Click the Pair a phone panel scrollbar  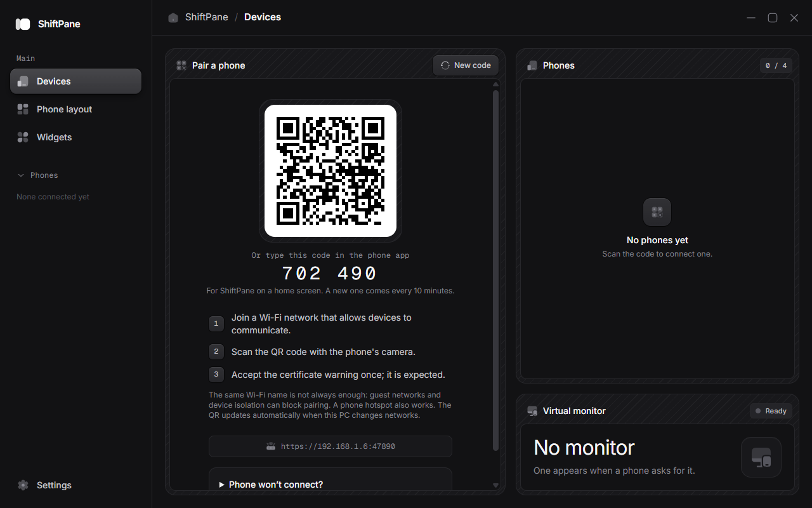point(496,270)
